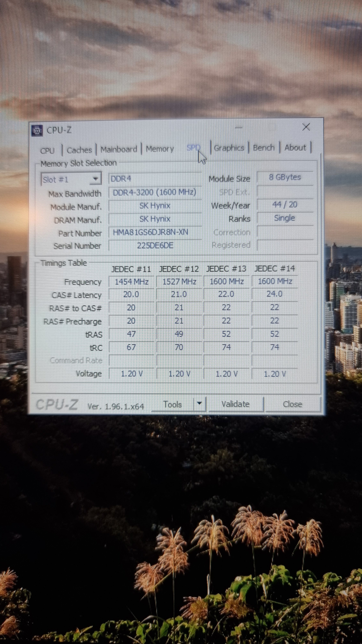The width and height of the screenshot is (362, 644).
Task: Open the Slot #1 memory slot dropdown
Action: (x=95, y=179)
